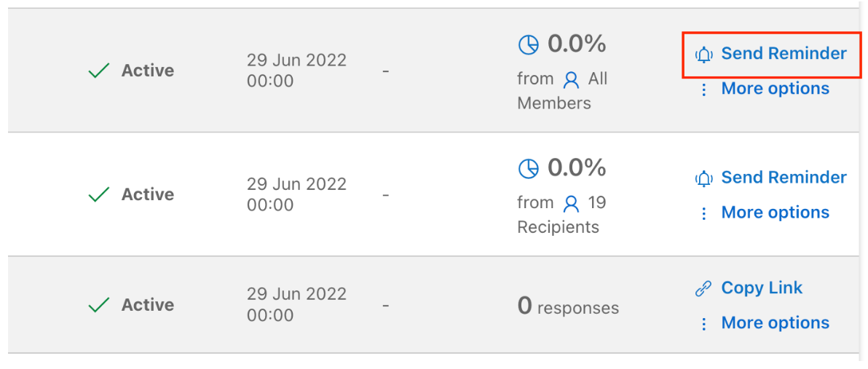868x369 pixels.
Task: Click the Active status in the 19 Recipients row
Action: coord(148,195)
